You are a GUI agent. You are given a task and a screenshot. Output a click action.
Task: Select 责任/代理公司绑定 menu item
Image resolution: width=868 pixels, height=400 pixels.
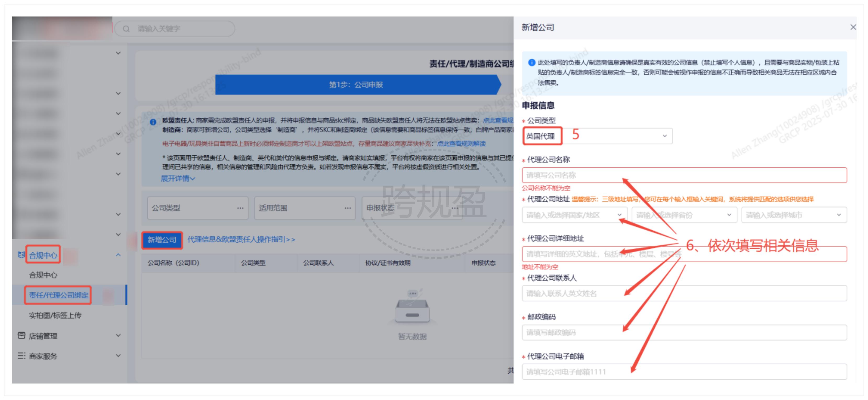(58, 295)
